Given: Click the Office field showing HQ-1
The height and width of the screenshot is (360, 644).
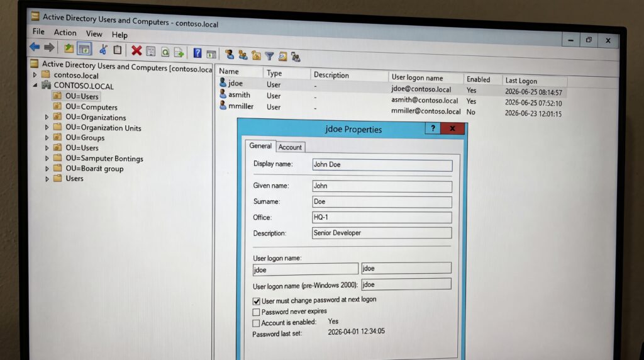Looking at the screenshot, I should pos(382,217).
